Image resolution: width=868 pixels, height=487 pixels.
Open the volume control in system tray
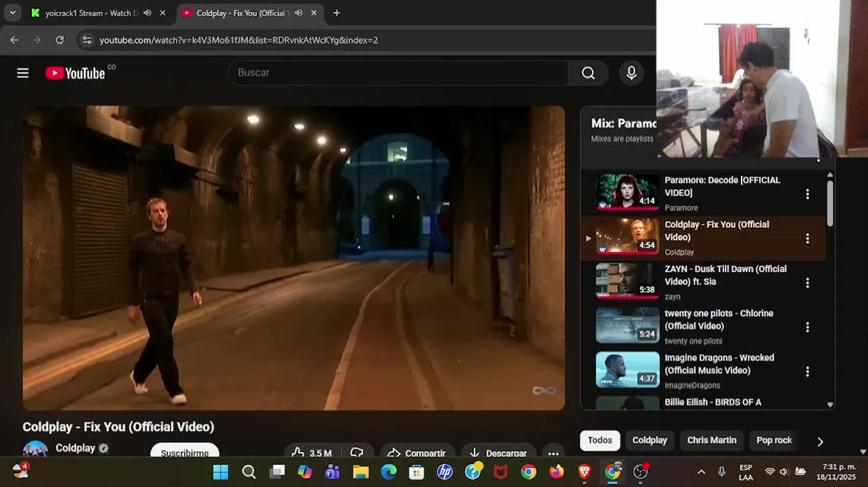tap(783, 472)
